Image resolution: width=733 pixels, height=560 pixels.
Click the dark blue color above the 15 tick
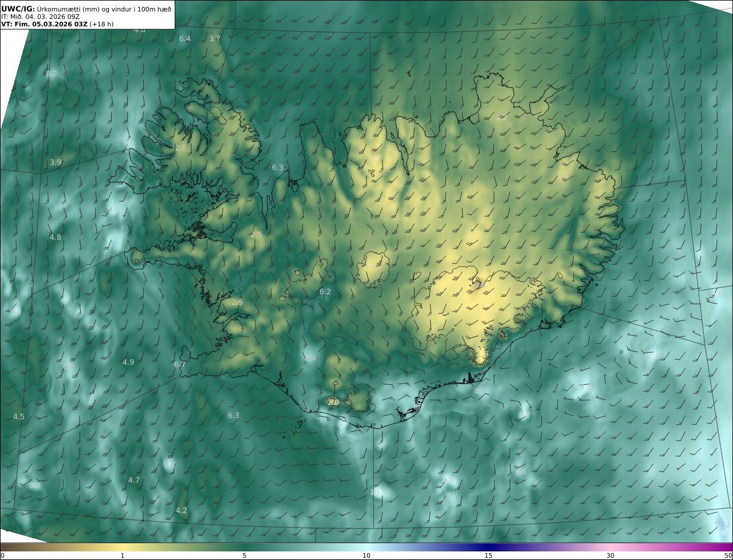coord(488,547)
